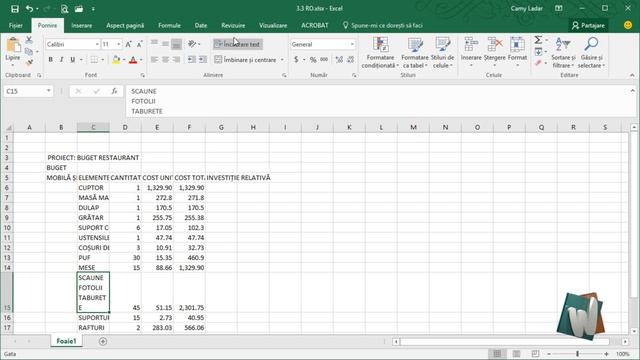
Task: Switch to the Formule tab
Action: tap(169, 25)
